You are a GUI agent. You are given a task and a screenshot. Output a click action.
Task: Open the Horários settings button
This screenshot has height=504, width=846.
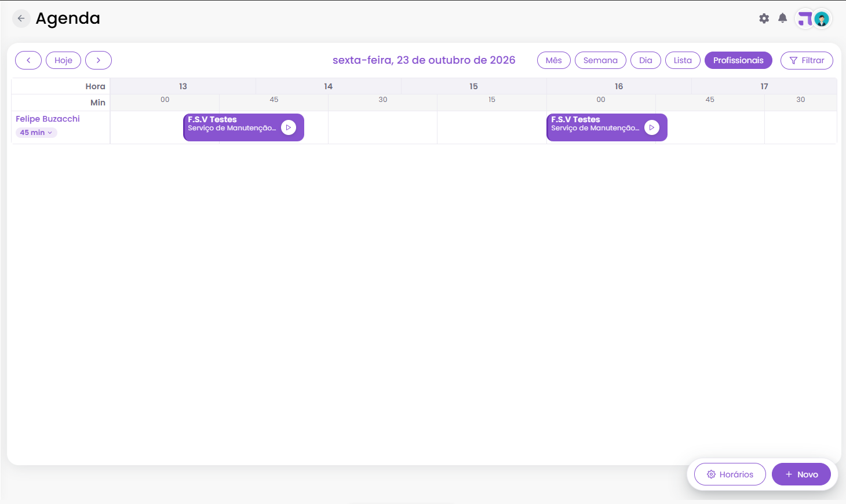pyautogui.click(x=730, y=474)
